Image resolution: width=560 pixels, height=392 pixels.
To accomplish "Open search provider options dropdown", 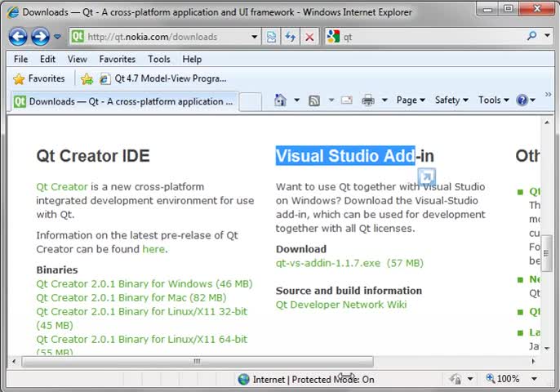I will tap(547, 36).
